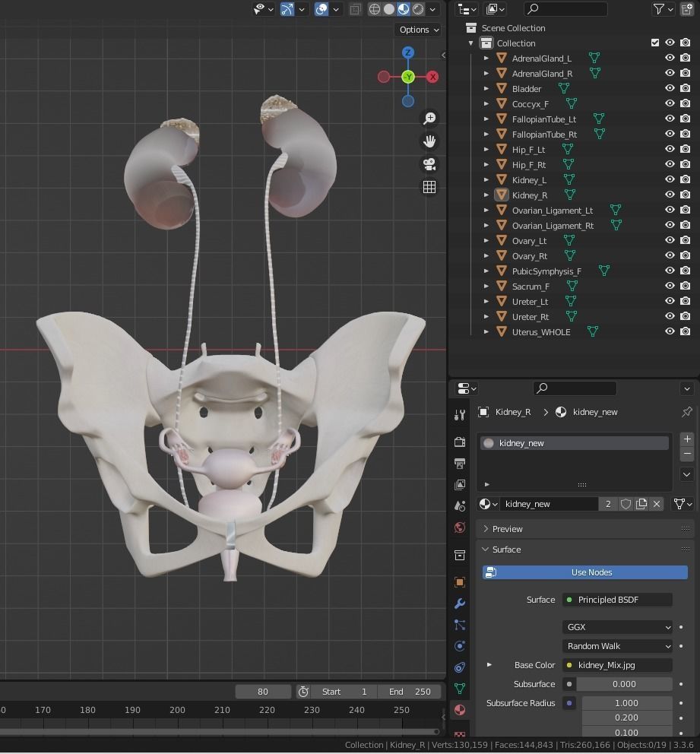Click current frame field showing 80
The height and width of the screenshot is (754, 700).
pyautogui.click(x=263, y=692)
